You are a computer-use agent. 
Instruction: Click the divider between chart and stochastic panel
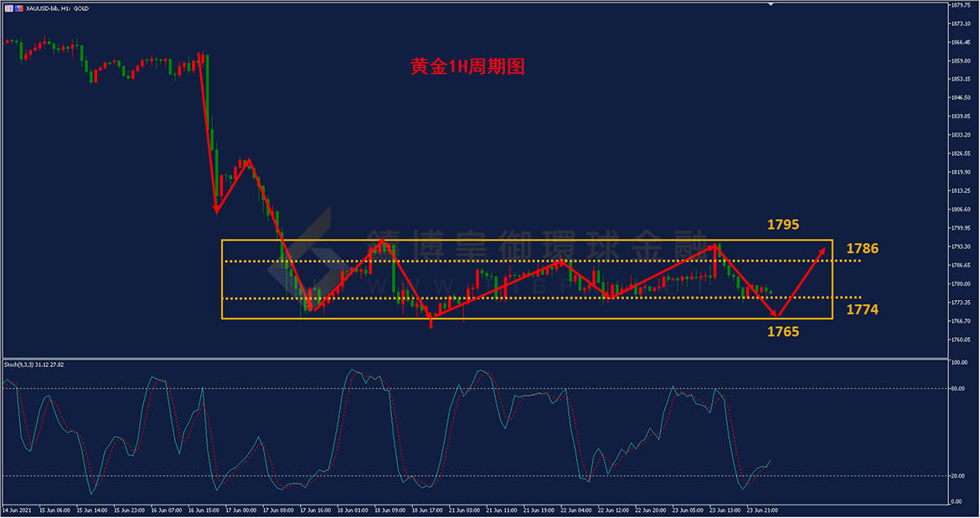tap(475, 359)
